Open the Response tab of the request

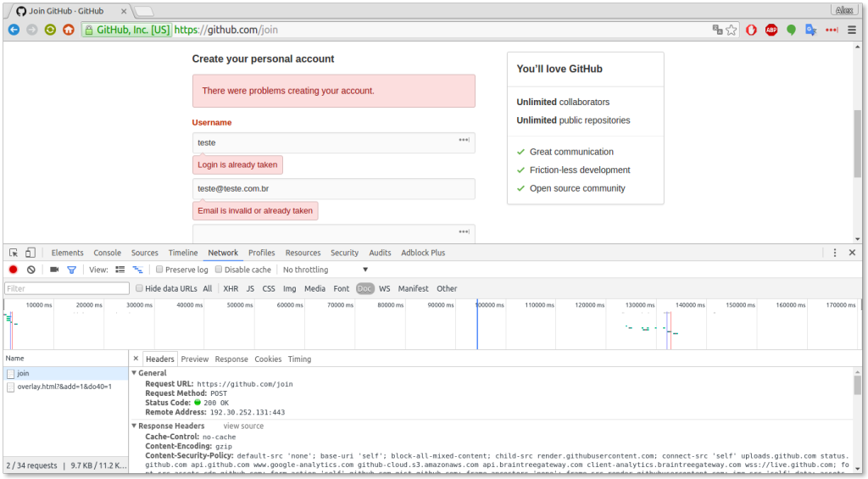[231, 359]
